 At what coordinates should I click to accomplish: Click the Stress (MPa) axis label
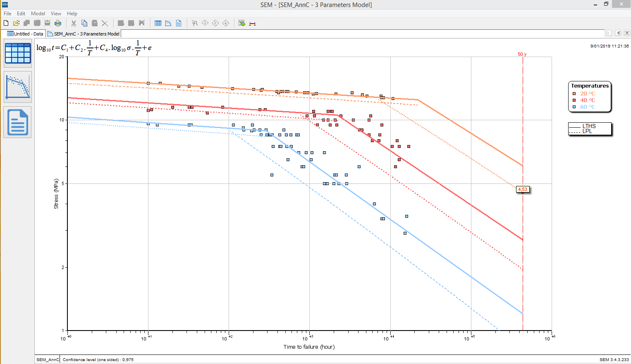(x=56, y=194)
